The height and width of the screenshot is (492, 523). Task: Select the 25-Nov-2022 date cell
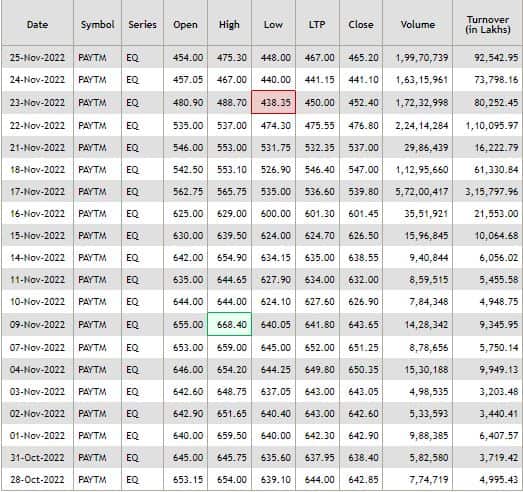tap(37, 57)
